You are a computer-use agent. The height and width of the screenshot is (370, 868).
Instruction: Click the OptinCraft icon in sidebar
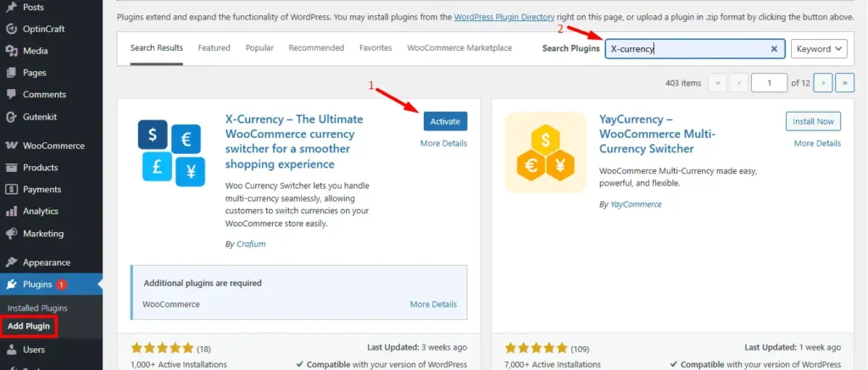(x=11, y=29)
